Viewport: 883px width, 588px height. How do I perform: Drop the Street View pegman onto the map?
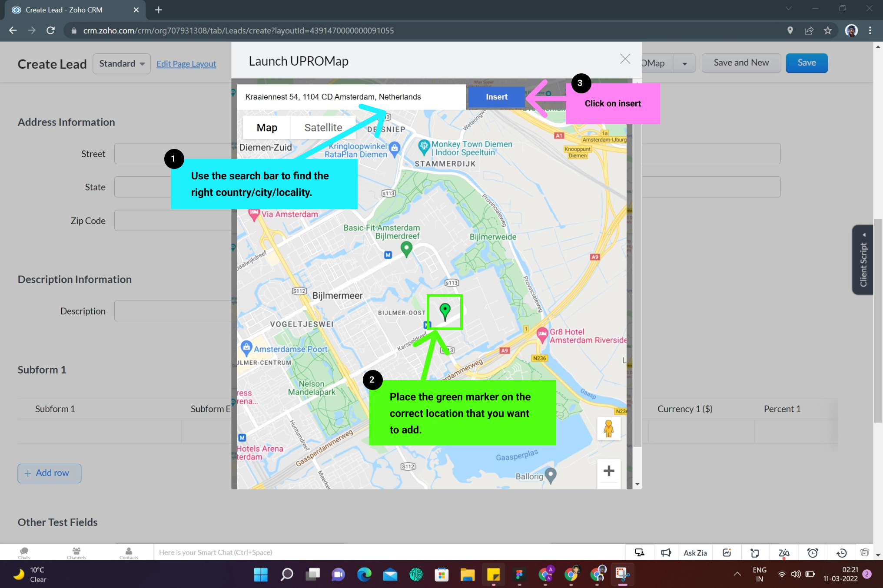click(608, 429)
